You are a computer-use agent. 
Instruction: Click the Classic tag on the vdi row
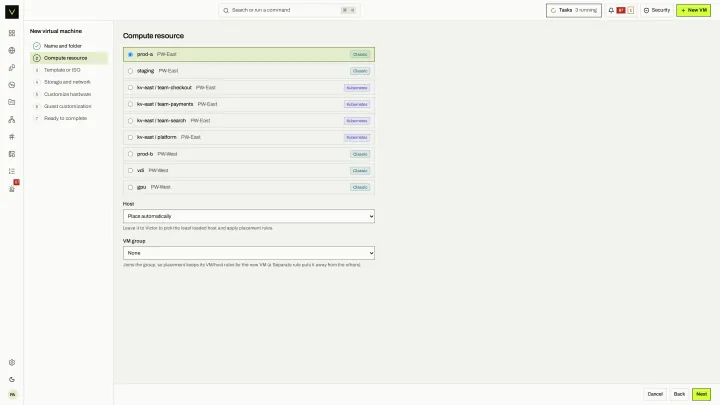pos(360,171)
